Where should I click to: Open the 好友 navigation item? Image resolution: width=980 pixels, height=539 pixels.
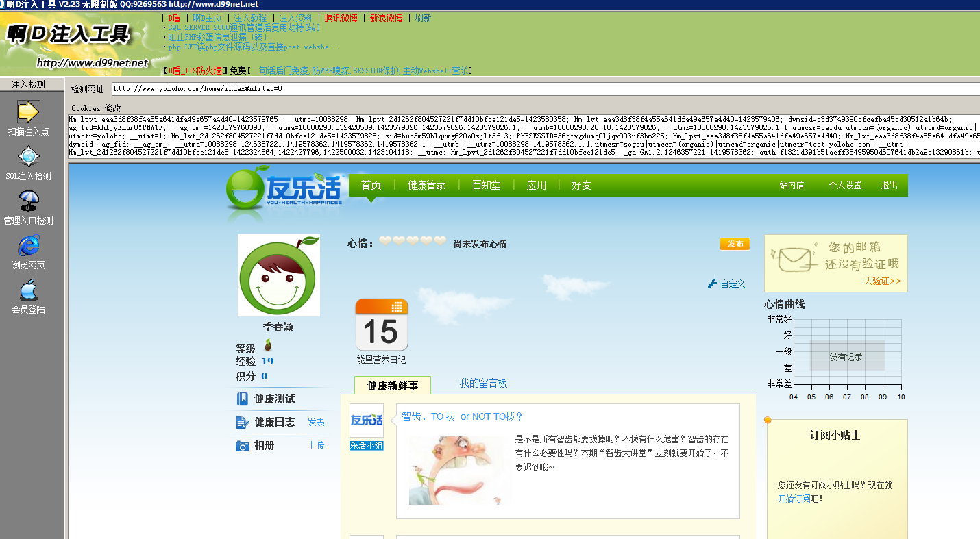pyautogui.click(x=581, y=185)
